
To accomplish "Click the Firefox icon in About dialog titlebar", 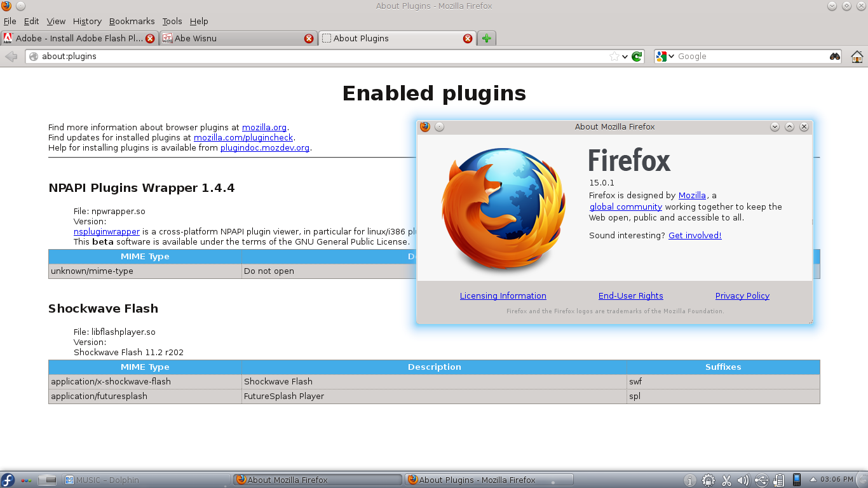I will 425,126.
